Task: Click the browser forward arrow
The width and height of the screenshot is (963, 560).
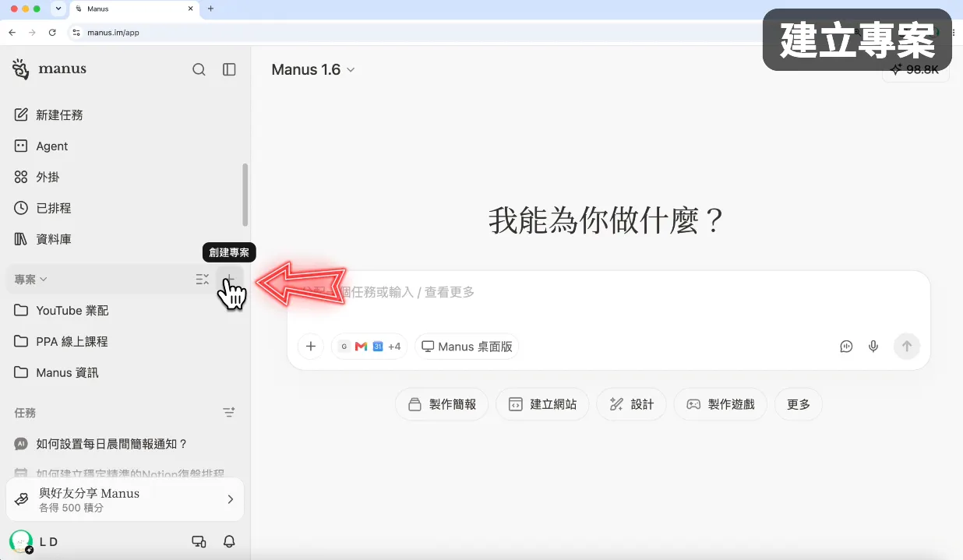Action: pyautogui.click(x=32, y=33)
